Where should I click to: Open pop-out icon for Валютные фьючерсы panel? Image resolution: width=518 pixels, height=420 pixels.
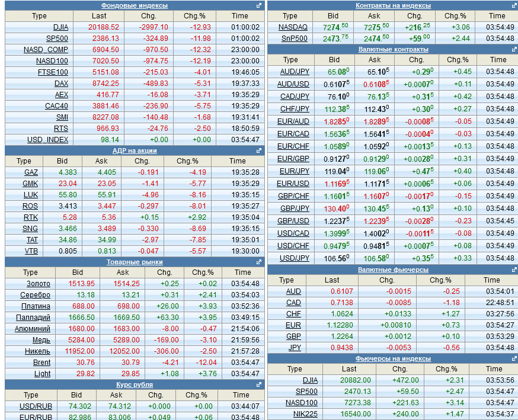pyautogui.click(x=512, y=270)
